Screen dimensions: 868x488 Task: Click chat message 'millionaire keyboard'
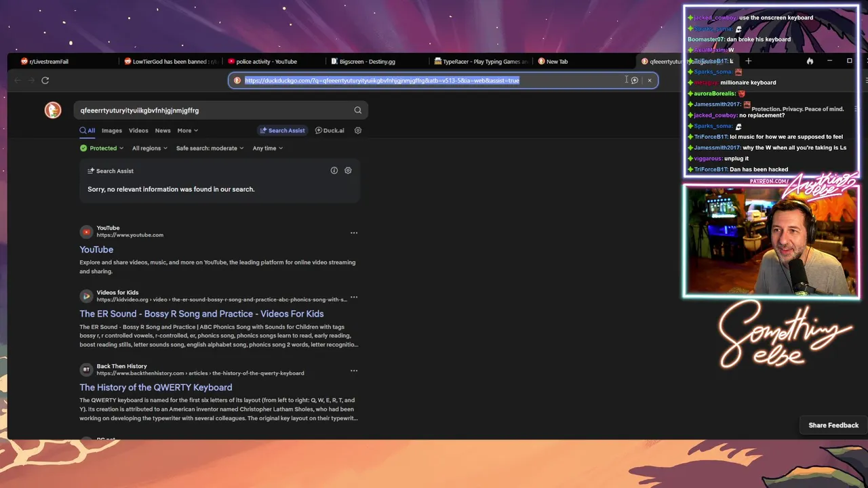point(748,83)
